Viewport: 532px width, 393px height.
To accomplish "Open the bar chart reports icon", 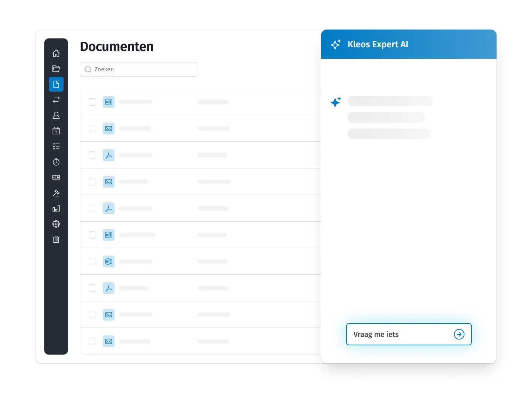I will coord(56,208).
